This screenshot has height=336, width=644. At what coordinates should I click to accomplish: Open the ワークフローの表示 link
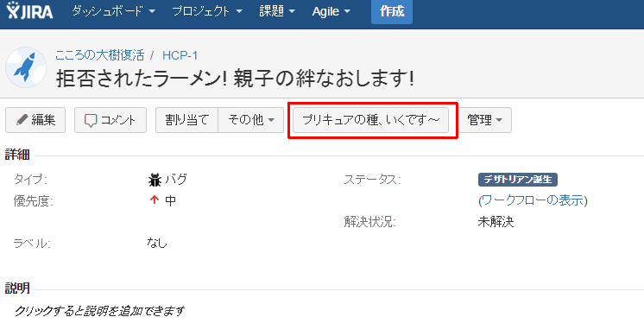tap(534, 200)
